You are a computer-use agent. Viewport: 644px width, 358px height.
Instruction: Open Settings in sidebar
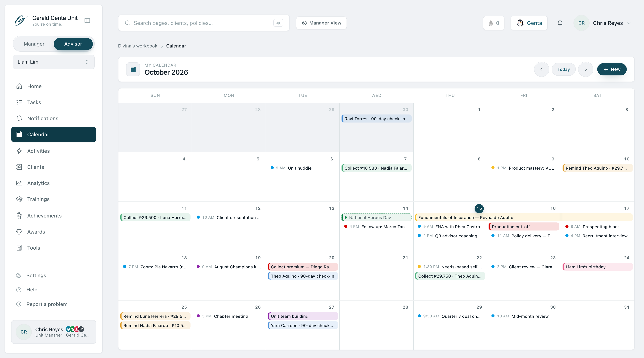pyautogui.click(x=53, y=275)
